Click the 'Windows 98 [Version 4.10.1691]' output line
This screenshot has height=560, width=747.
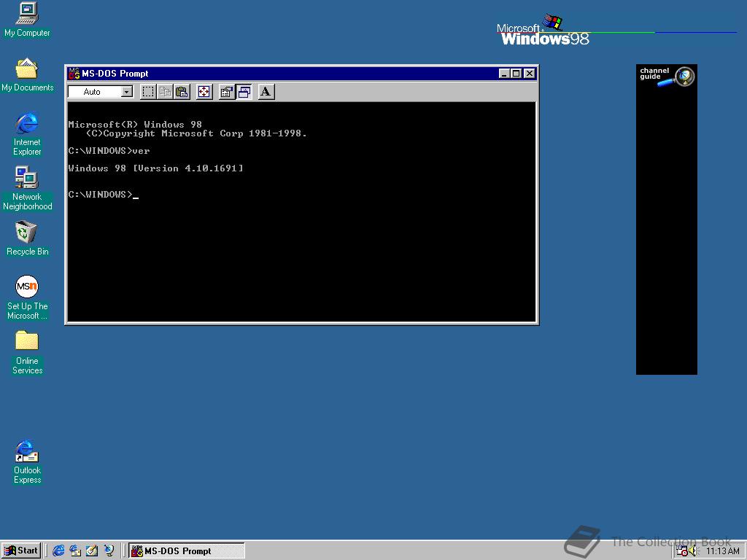click(x=156, y=168)
